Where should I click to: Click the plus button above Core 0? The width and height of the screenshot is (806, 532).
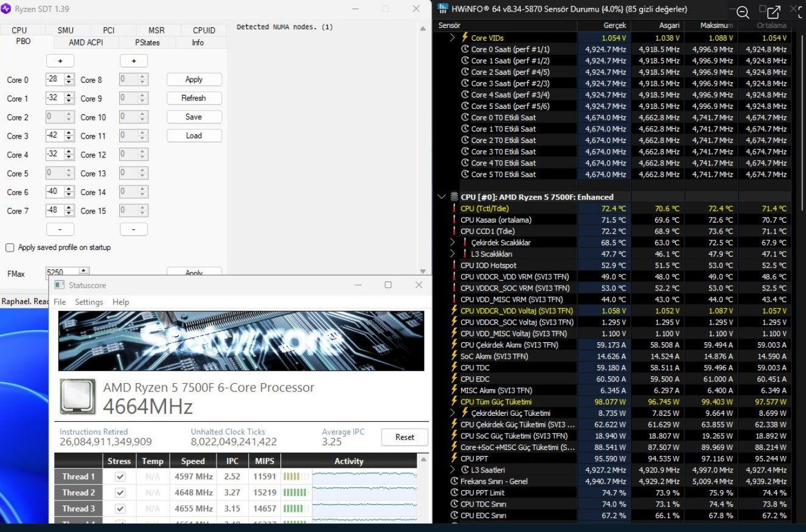click(60, 61)
